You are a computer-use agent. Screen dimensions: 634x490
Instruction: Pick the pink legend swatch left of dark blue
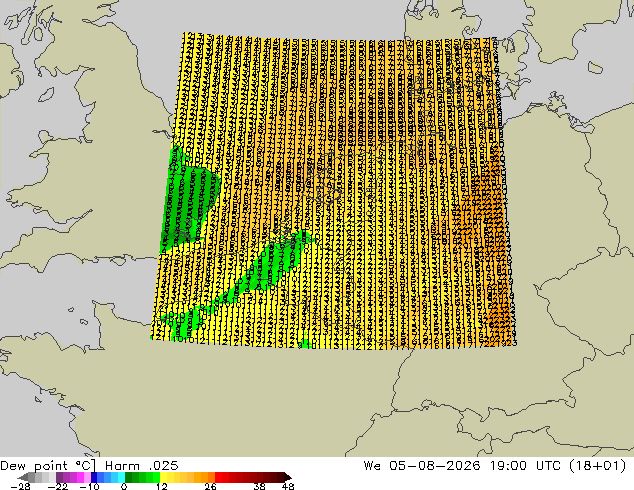(x=87, y=477)
